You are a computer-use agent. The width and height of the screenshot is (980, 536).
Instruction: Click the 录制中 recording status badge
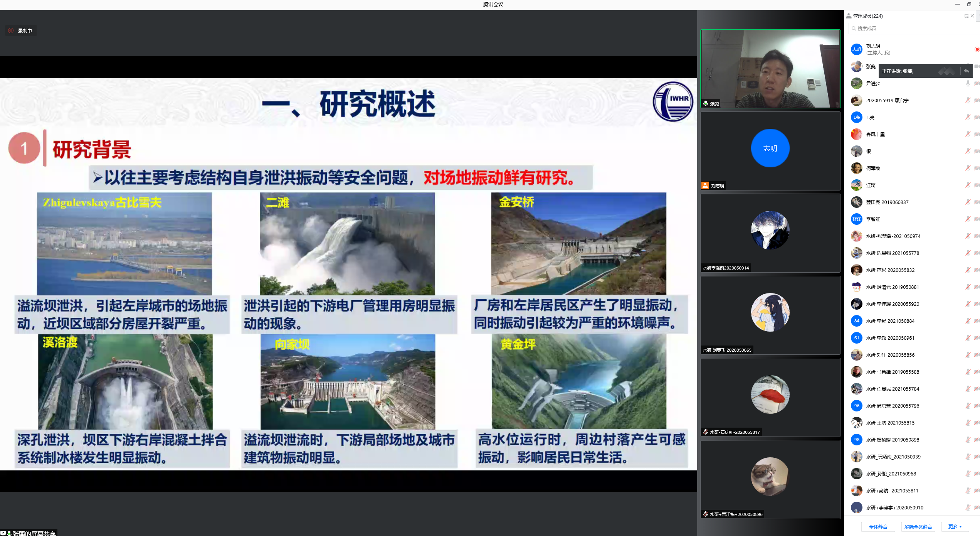21,30
